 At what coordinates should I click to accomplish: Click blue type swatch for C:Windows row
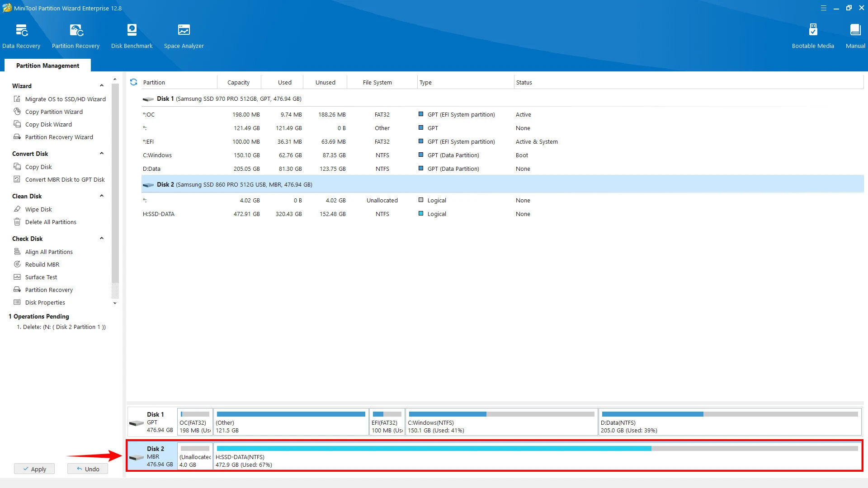421,155
